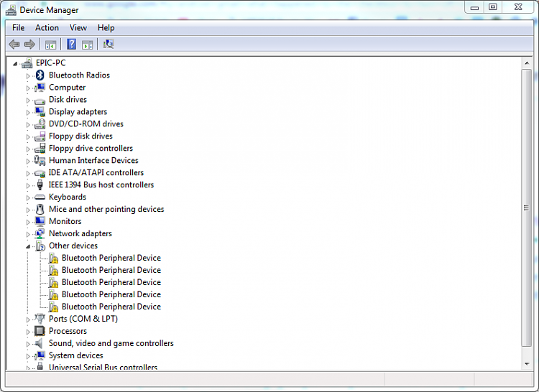539x392 pixels.
Task: Collapse the EPIC-PC root node
Action: pyautogui.click(x=15, y=63)
